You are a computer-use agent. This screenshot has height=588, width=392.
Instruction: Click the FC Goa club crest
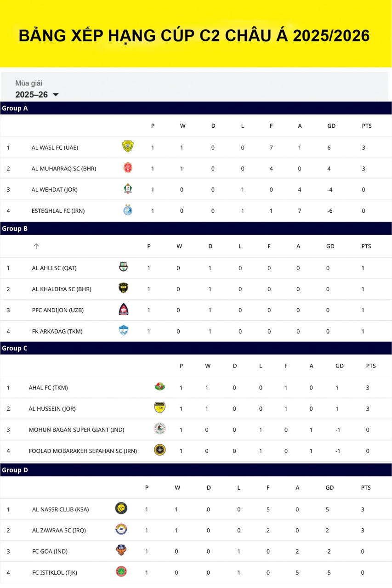coord(121,550)
